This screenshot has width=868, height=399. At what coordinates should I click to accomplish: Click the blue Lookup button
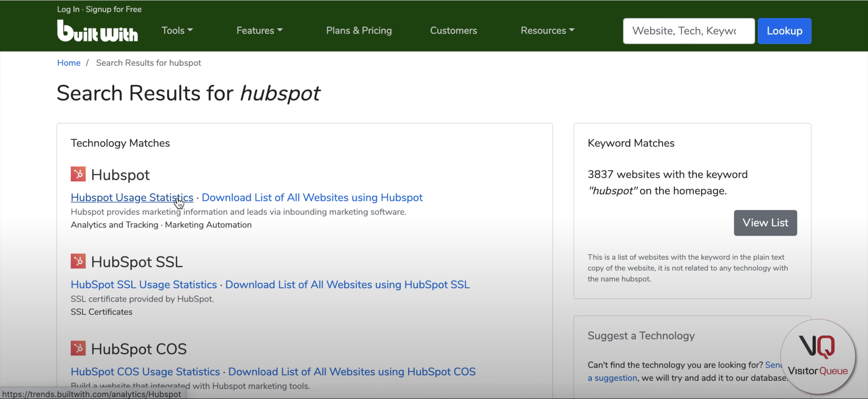pyautogui.click(x=785, y=31)
